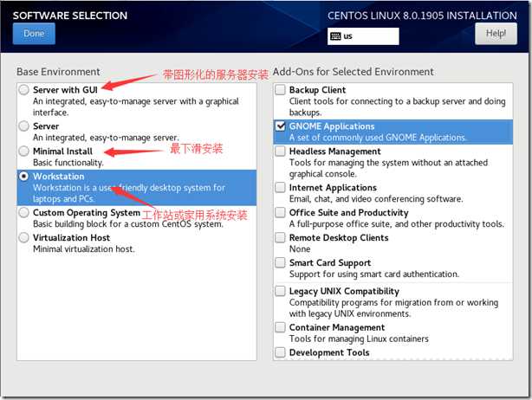Enable the Smart Card Support checkbox
The width and height of the screenshot is (532, 400).
click(x=280, y=262)
